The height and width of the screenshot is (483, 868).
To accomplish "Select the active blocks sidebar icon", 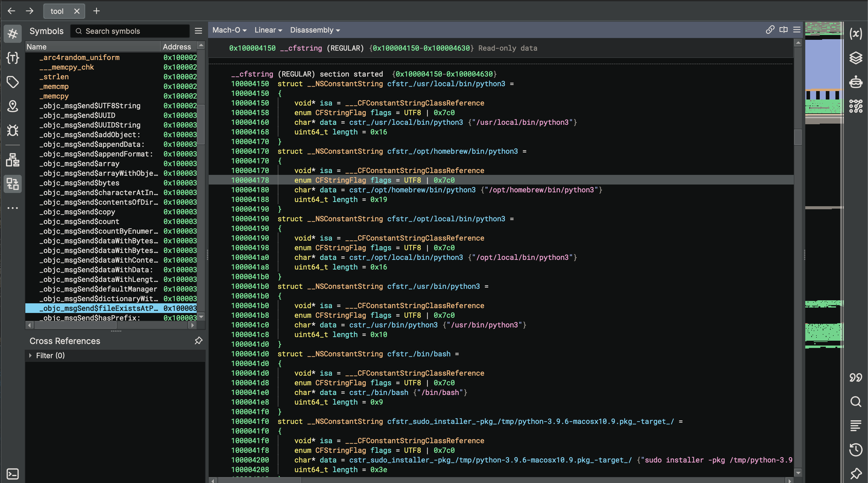I will coord(12,184).
